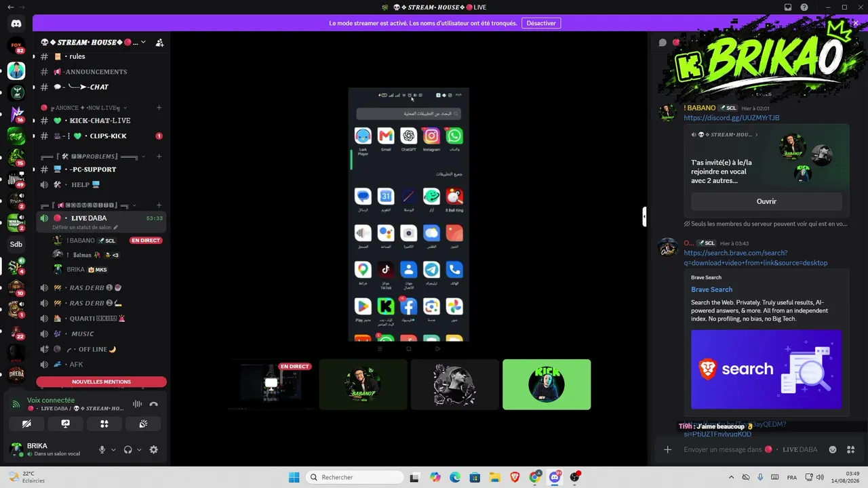The height and width of the screenshot is (488, 868).
Task: Open voice channel activities icon
Action: (104, 424)
